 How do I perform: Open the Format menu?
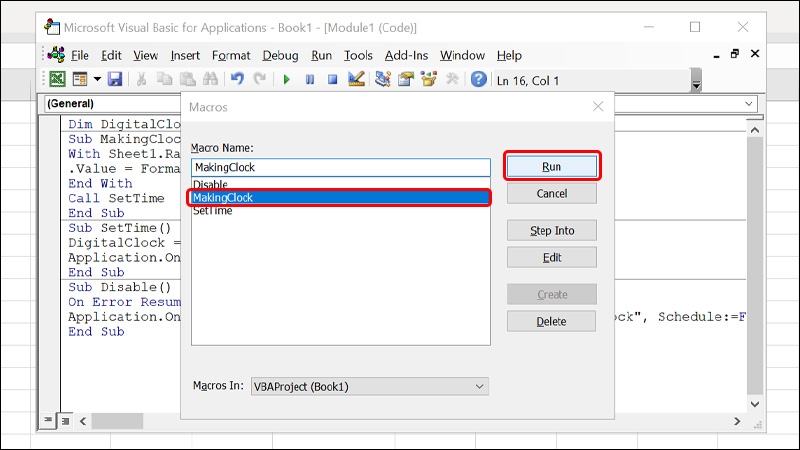pos(231,55)
